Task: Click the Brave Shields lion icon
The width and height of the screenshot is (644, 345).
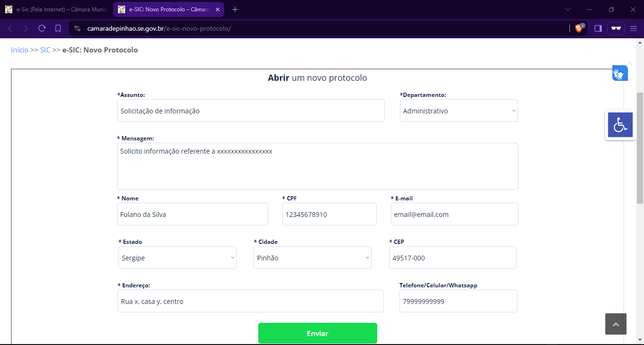Action: [578, 28]
